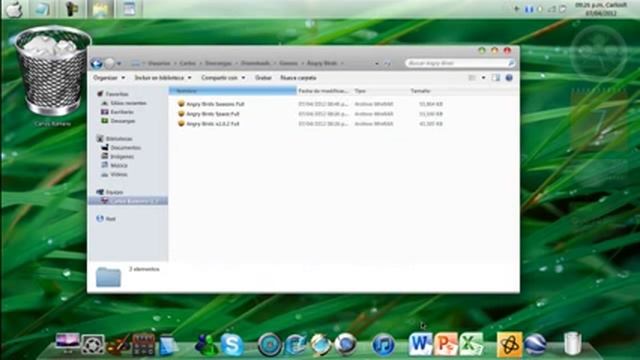Click the clock in top-right corner
This screenshot has width=640, height=360.
tap(601, 9)
